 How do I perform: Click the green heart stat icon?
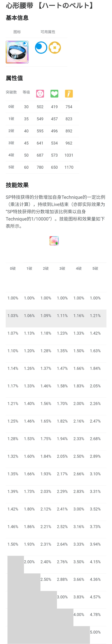pos(54,94)
